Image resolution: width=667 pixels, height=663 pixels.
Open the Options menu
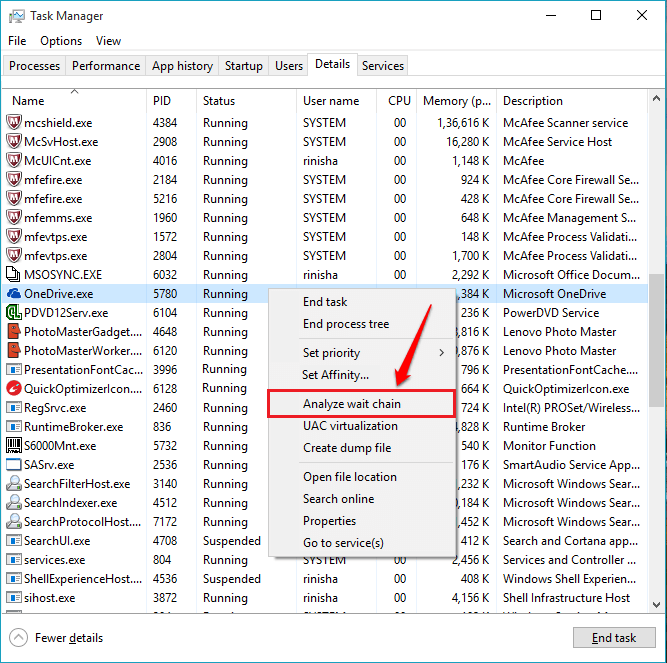coord(61,41)
